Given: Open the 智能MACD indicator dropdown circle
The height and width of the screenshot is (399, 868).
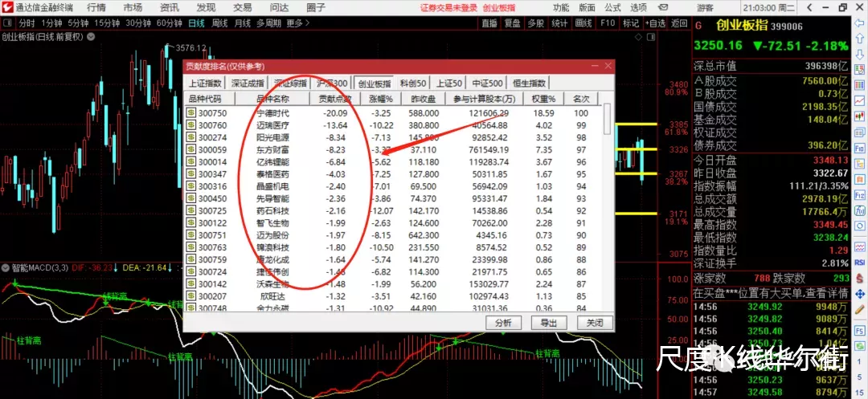Looking at the screenshot, I should point(5,268).
